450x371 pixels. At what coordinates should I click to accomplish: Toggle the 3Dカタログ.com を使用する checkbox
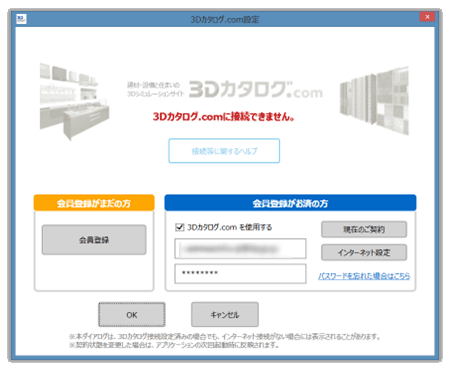coord(180,227)
